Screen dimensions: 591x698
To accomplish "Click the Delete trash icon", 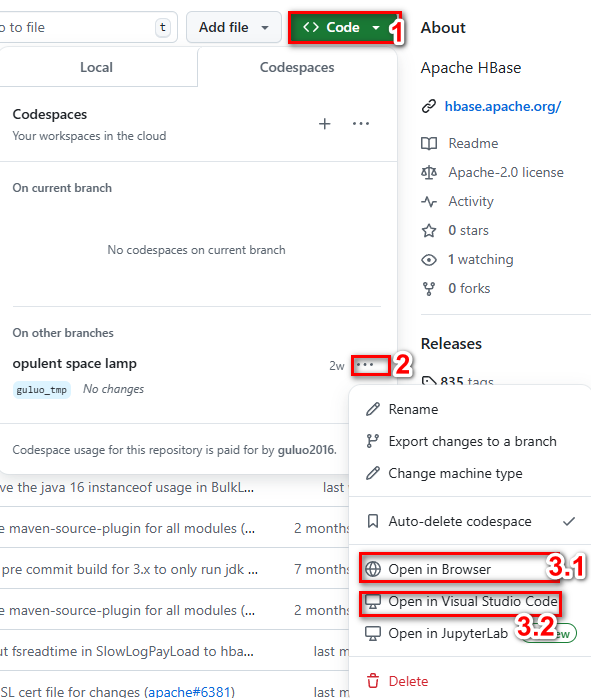I will pos(373,681).
